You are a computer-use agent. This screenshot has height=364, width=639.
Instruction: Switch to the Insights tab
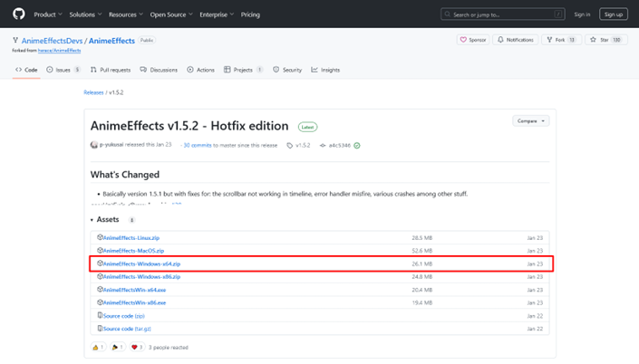click(325, 70)
